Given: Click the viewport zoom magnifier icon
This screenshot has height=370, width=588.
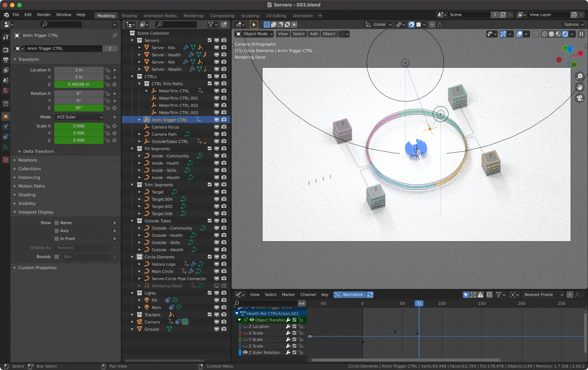Looking at the screenshot, I should (x=580, y=76).
